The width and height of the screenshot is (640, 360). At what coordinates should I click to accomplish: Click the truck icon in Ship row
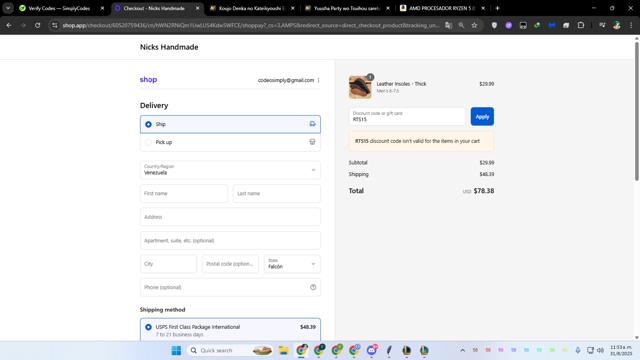tap(312, 124)
